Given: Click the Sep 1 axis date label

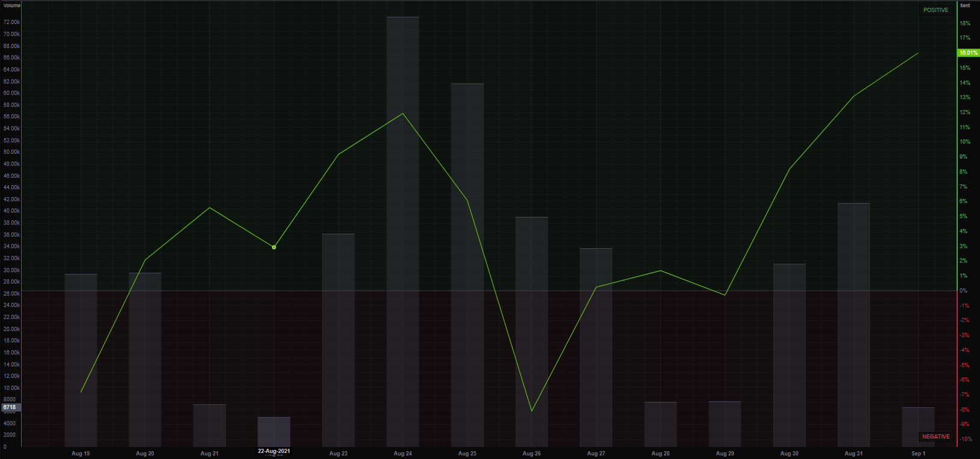Looking at the screenshot, I should (918, 454).
